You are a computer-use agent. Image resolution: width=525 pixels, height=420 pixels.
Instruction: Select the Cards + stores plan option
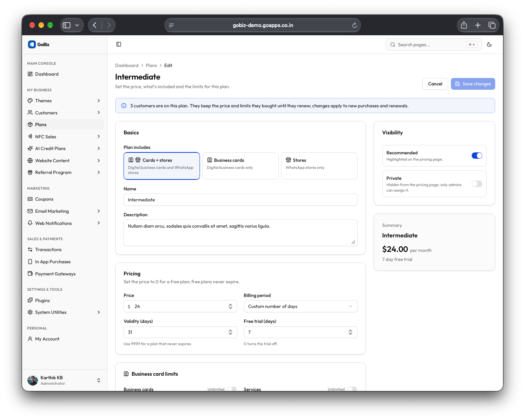point(162,166)
